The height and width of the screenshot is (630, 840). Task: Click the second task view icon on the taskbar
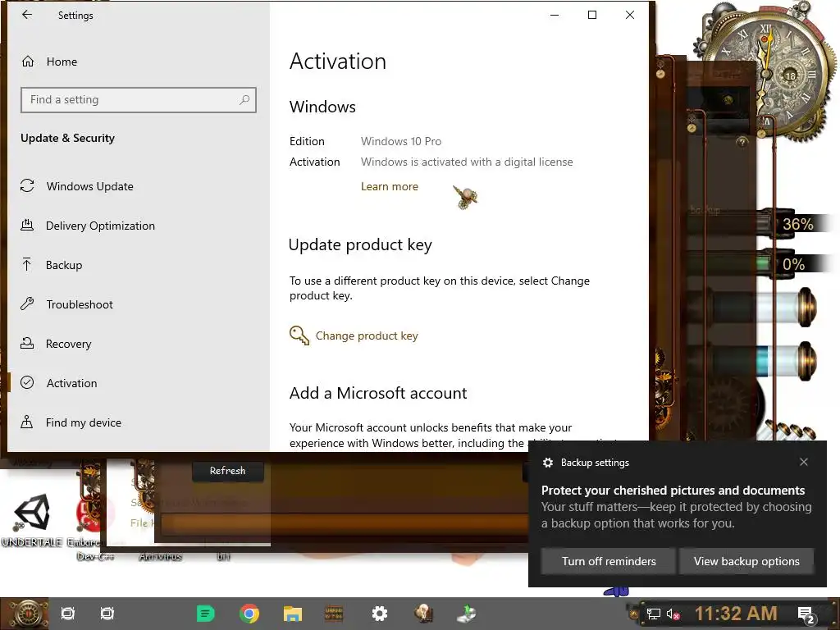107,614
